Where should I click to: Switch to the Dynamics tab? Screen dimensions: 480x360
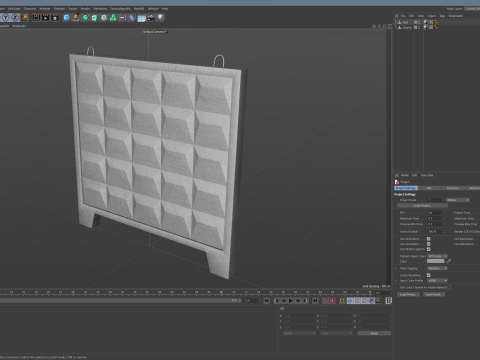453,188
